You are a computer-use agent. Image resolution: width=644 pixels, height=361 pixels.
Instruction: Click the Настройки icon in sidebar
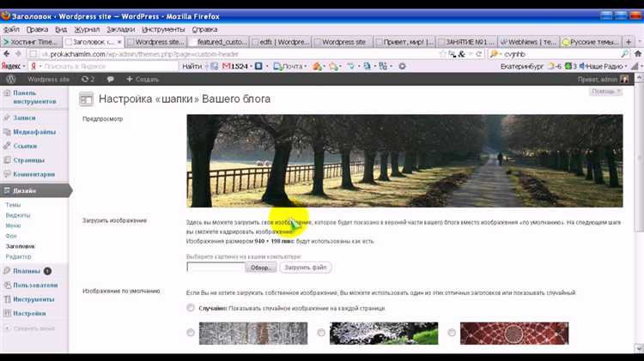tap(7, 313)
